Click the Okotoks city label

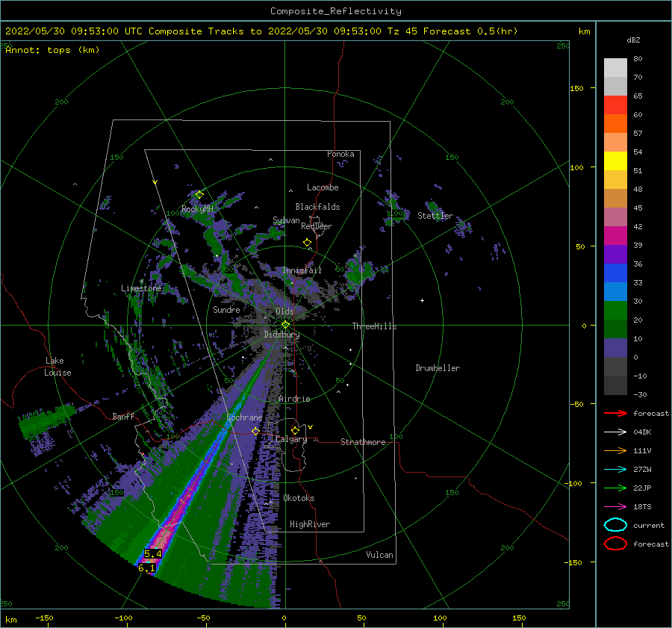pyautogui.click(x=299, y=498)
